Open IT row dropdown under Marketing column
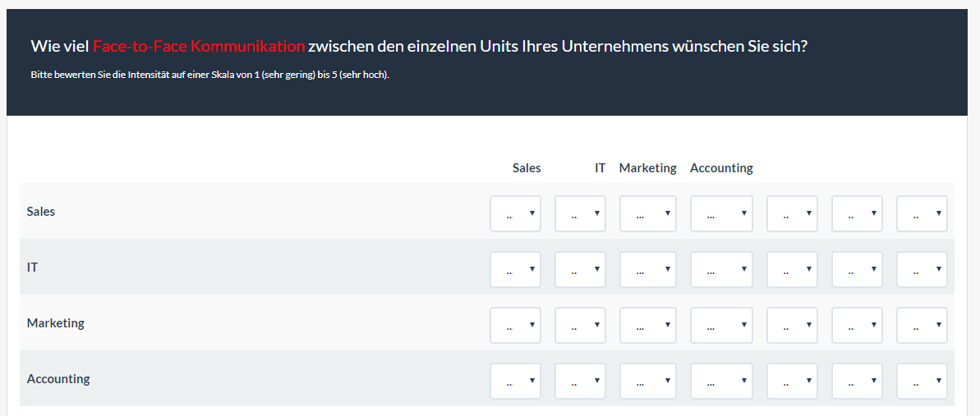980x416 pixels. [647, 269]
